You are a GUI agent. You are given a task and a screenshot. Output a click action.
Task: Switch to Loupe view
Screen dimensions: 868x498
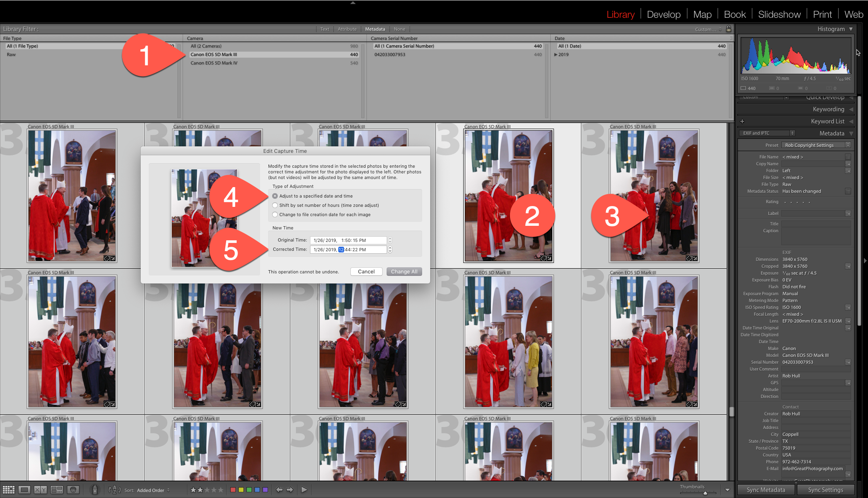tap(24, 490)
